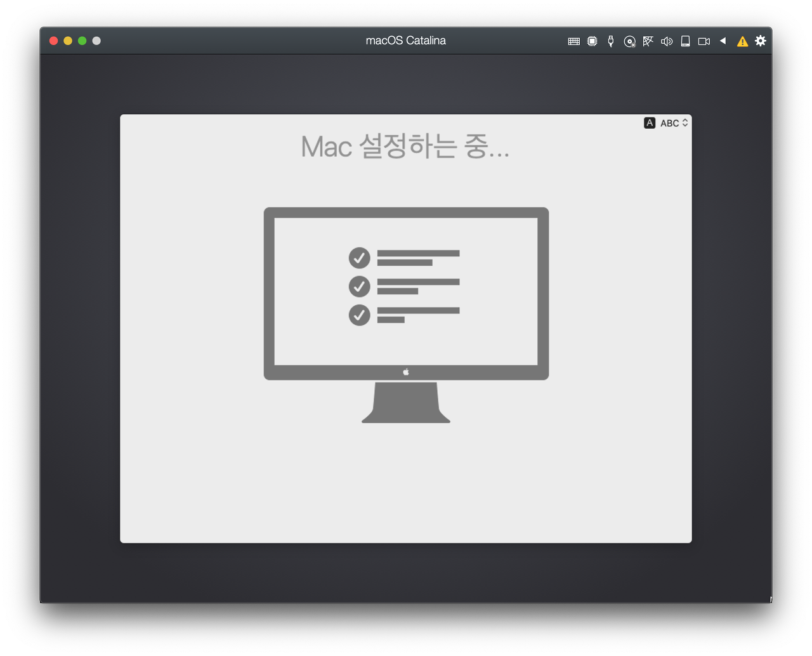812x656 pixels.
Task: Click the yellow minimize window button
Action: click(68, 41)
